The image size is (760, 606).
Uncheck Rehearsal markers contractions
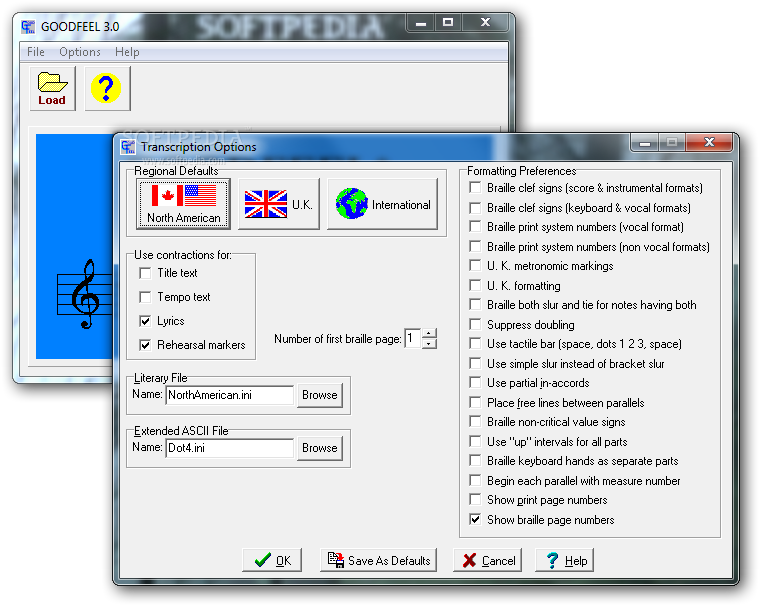point(145,345)
